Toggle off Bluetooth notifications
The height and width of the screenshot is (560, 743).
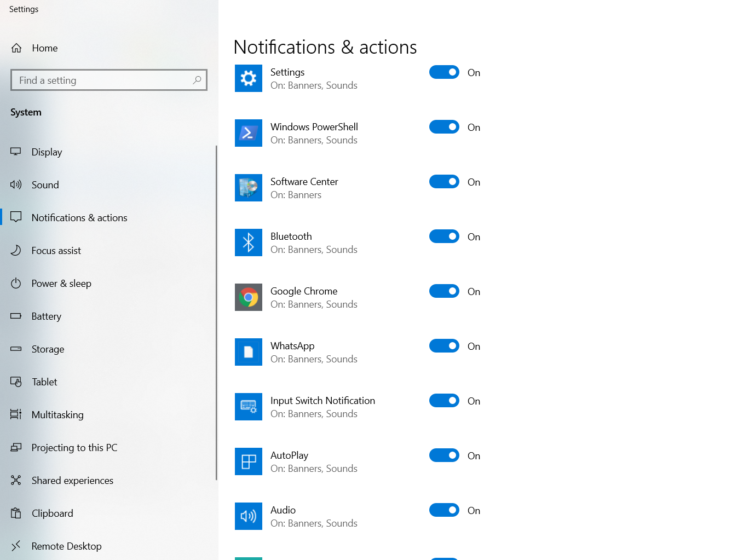[444, 236]
